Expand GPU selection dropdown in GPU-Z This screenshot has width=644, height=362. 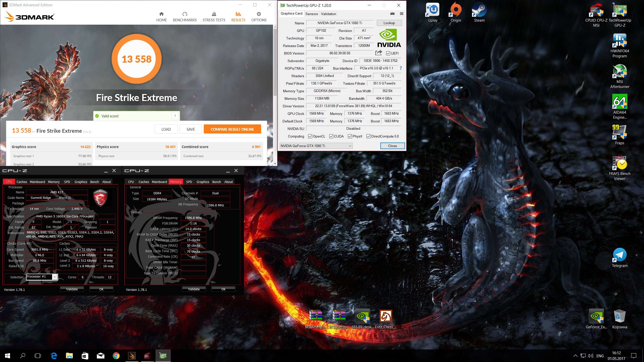tap(350, 146)
